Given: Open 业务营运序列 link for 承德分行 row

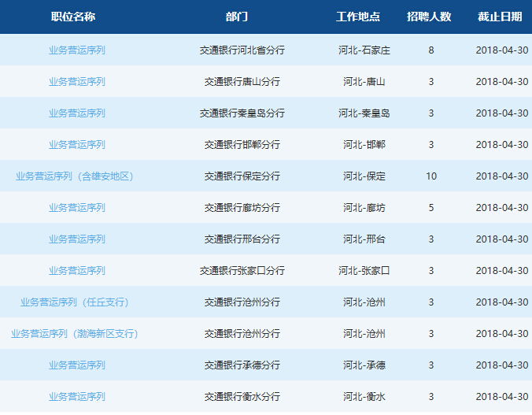Looking at the screenshot, I should click(x=77, y=365).
